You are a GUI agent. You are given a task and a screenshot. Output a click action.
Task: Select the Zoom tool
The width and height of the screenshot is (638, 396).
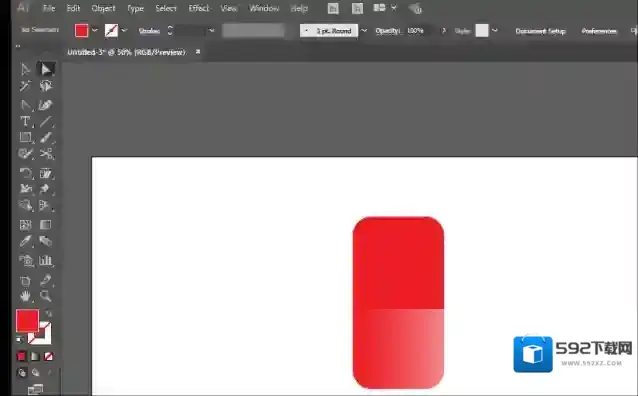coord(46,296)
